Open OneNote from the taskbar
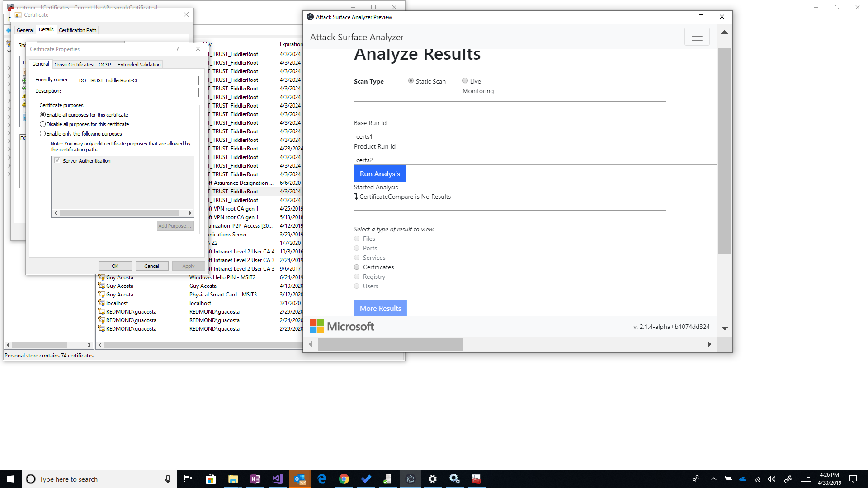Screen dimensions: 868x488 pos(255,479)
